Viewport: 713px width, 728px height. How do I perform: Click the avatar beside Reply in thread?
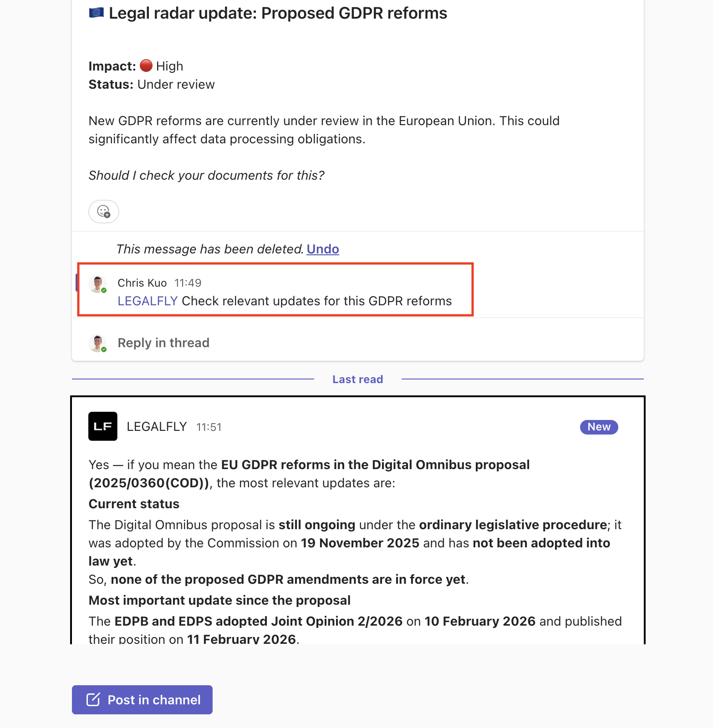tap(97, 343)
